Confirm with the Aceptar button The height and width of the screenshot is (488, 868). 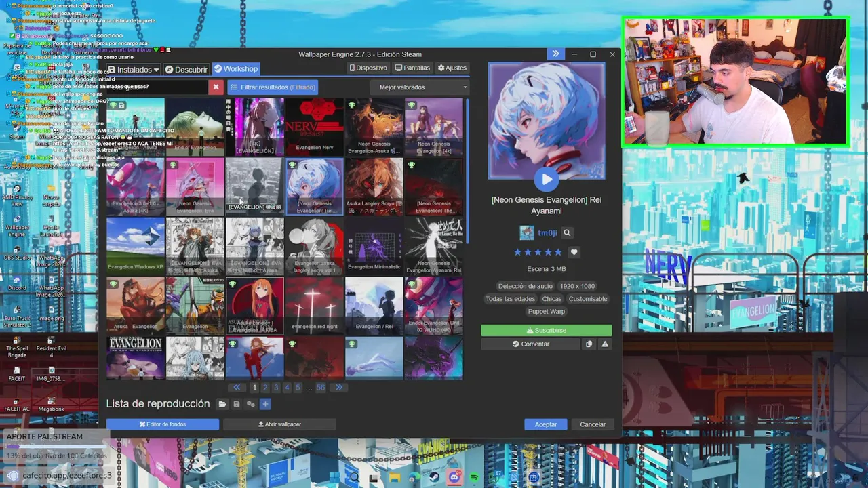tap(546, 424)
